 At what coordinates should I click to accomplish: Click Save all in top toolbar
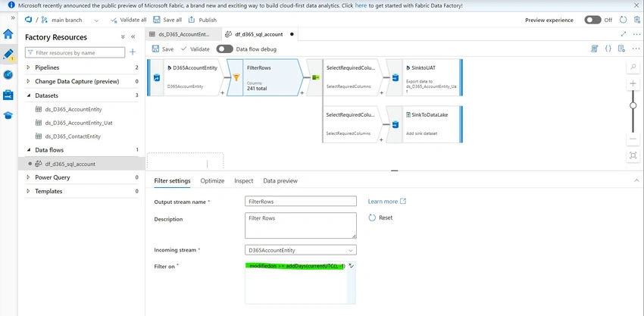tap(167, 20)
